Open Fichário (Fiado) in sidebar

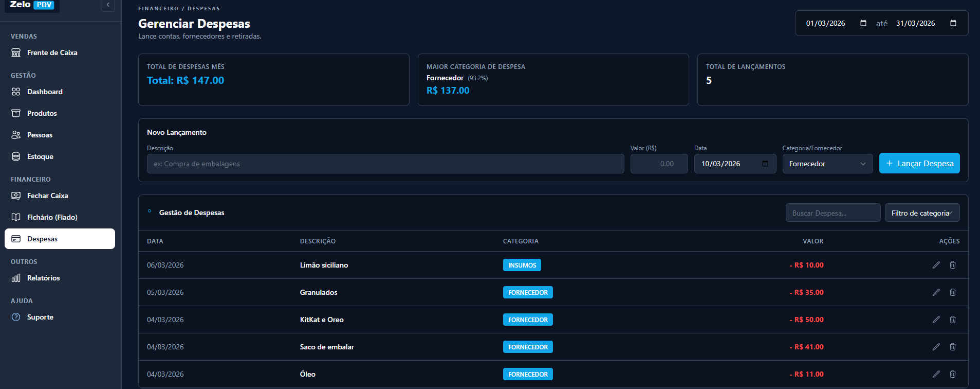pos(52,217)
